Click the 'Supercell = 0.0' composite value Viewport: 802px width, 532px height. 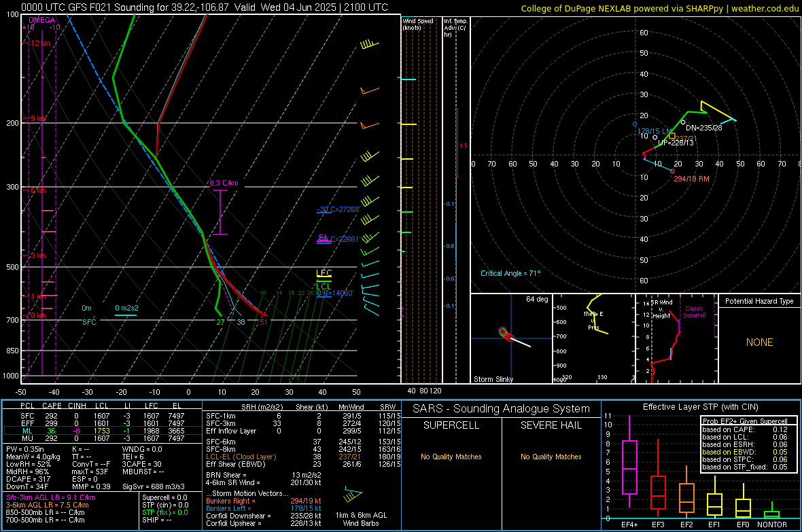coord(164,498)
